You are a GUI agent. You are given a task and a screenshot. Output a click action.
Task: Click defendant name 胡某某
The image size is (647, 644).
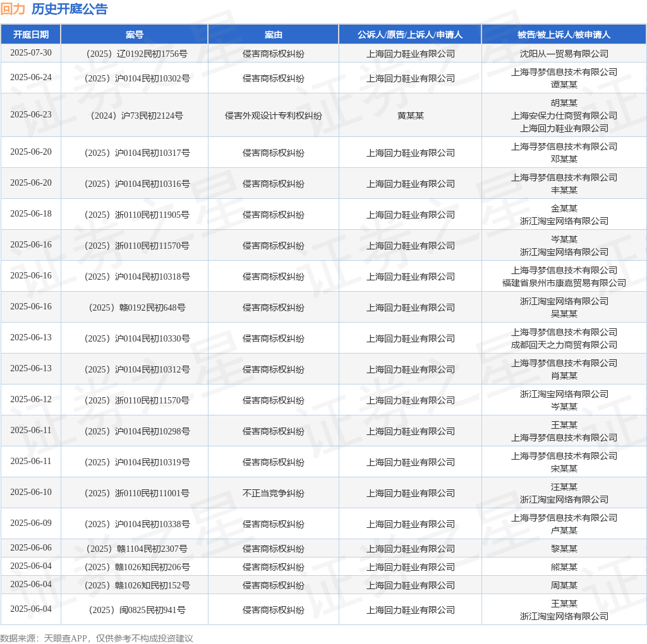click(564, 103)
